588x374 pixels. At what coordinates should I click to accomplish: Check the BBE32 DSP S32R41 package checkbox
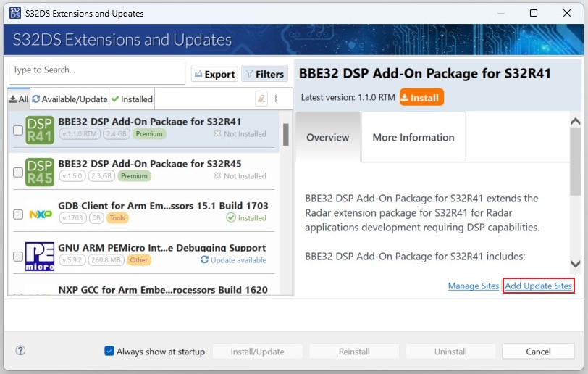point(18,130)
